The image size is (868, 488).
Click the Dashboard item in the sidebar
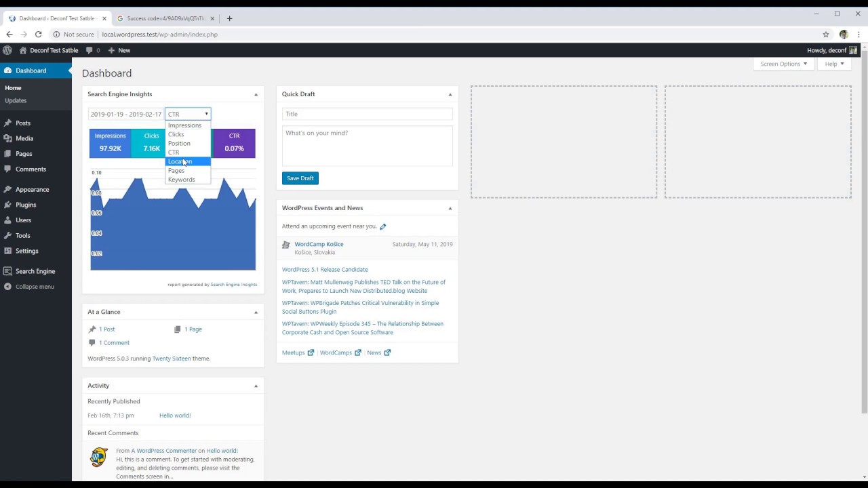point(36,70)
